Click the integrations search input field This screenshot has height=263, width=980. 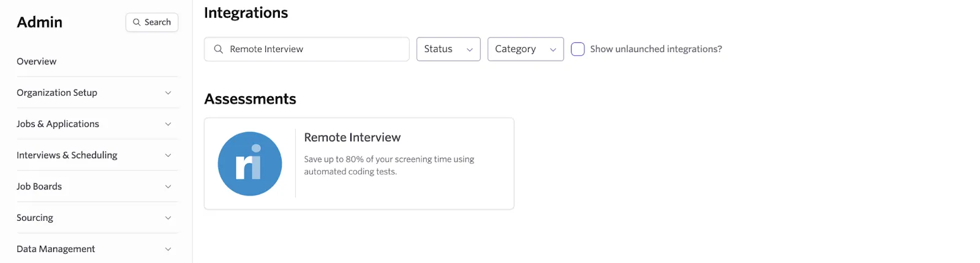tap(307, 49)
